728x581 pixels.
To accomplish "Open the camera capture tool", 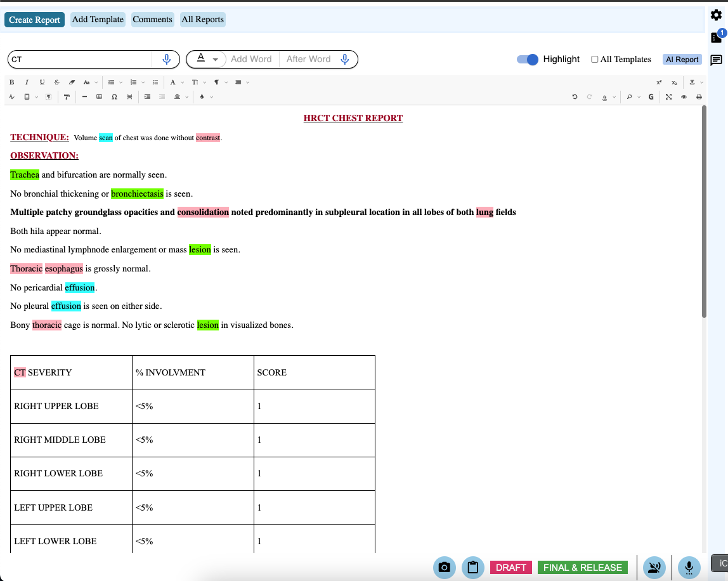I will pyautogui.click(x=444, y=567).
